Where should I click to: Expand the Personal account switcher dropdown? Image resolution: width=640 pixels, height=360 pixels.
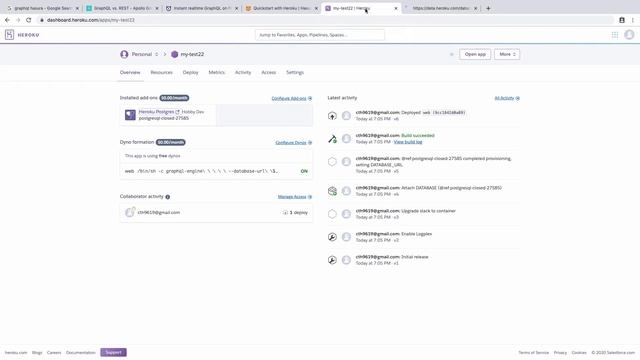point(156,54)
